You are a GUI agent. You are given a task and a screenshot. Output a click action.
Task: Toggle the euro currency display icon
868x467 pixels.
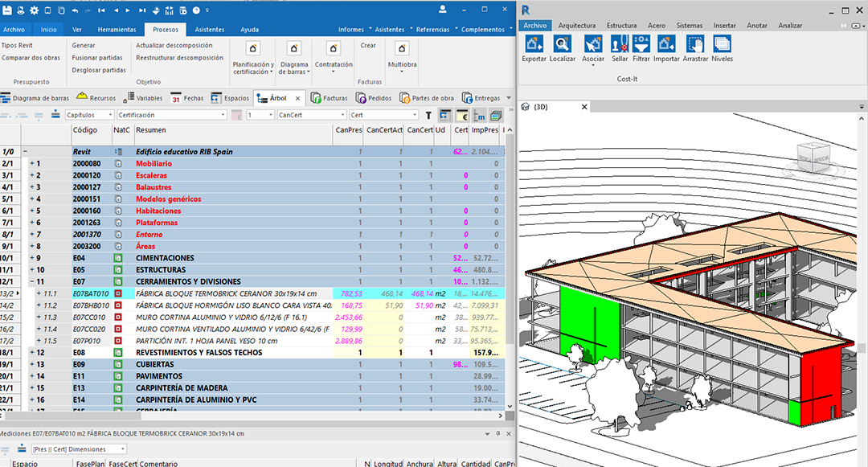[462, 115]
